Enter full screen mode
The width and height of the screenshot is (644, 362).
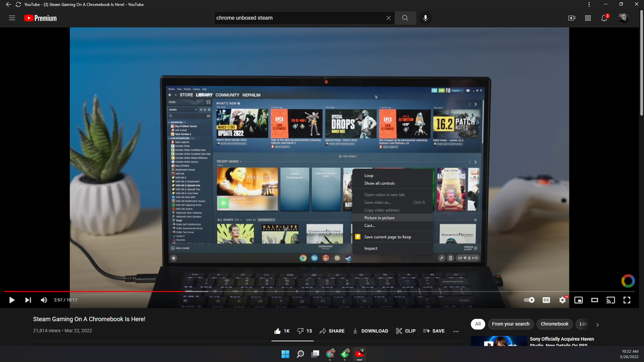tap(627, 300)
